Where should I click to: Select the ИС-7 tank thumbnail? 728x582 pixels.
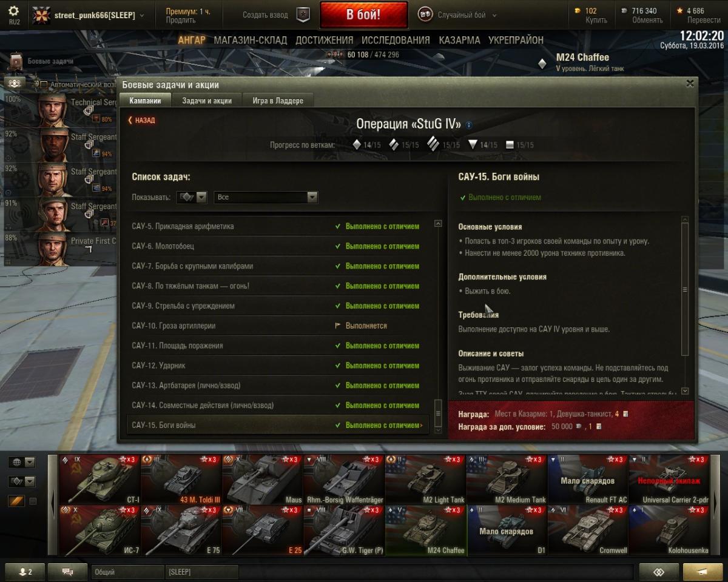[99, 530]
